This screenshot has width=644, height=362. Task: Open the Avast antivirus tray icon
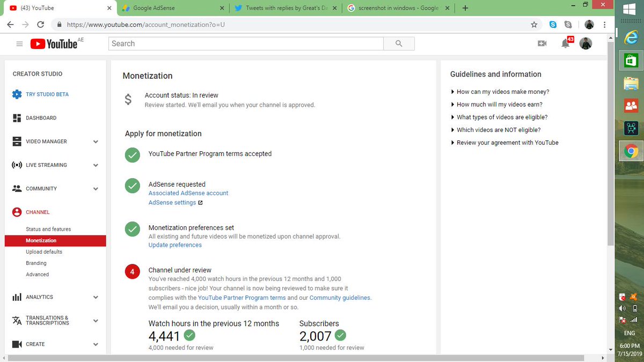[634, 297]
